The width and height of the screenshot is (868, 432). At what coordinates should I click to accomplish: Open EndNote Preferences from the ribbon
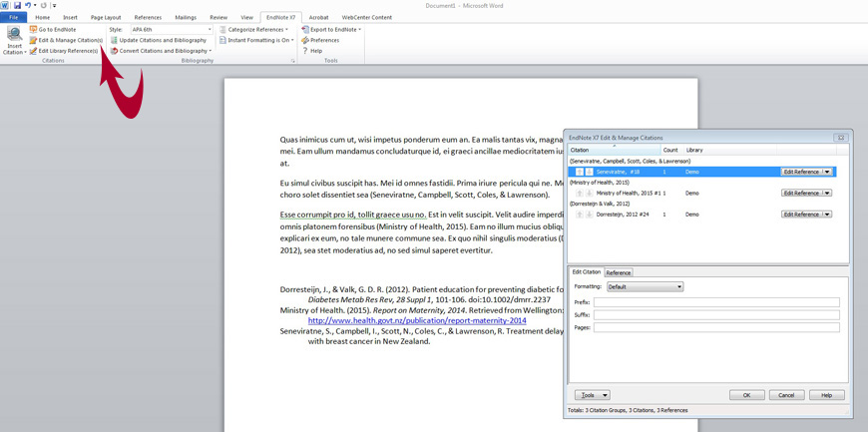tap(320, 40)
